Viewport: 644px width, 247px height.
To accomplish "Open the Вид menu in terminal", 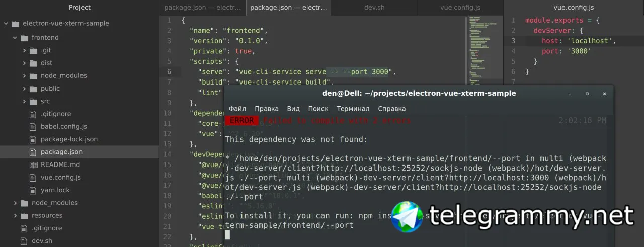I will (x=293, y=109).
